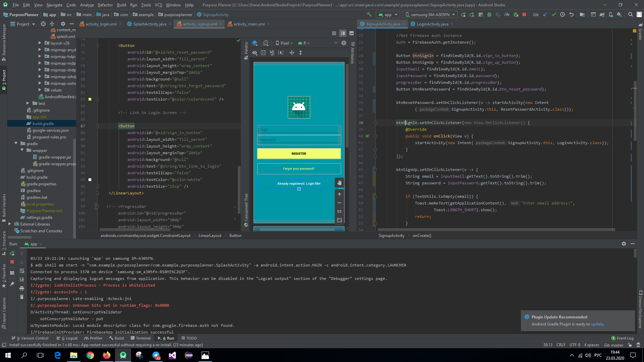Switch editor to Design-only view mode
The width and height of the screenshot is (644, 362).
[x=352, y=33]
